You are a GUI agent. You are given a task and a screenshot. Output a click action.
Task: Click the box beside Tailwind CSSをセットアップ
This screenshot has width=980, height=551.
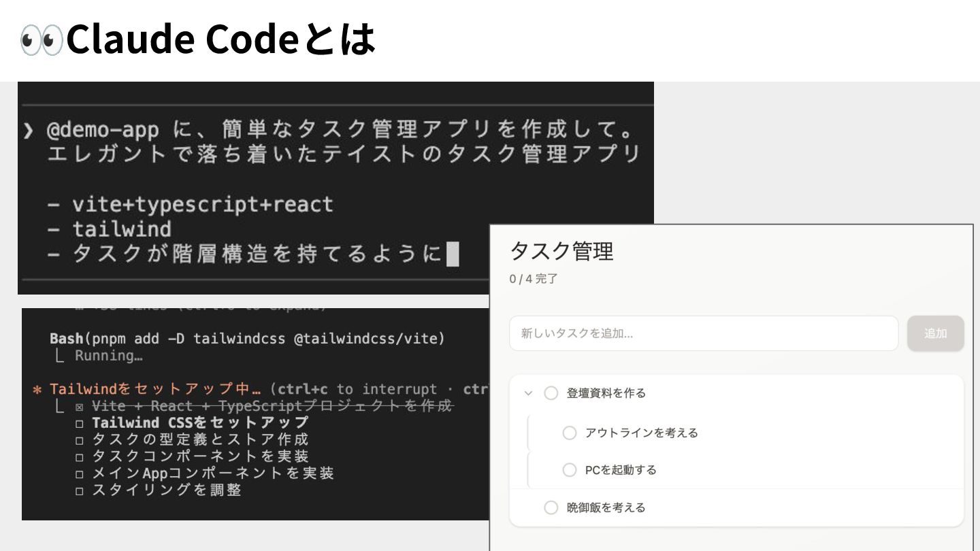pos(80,423)
